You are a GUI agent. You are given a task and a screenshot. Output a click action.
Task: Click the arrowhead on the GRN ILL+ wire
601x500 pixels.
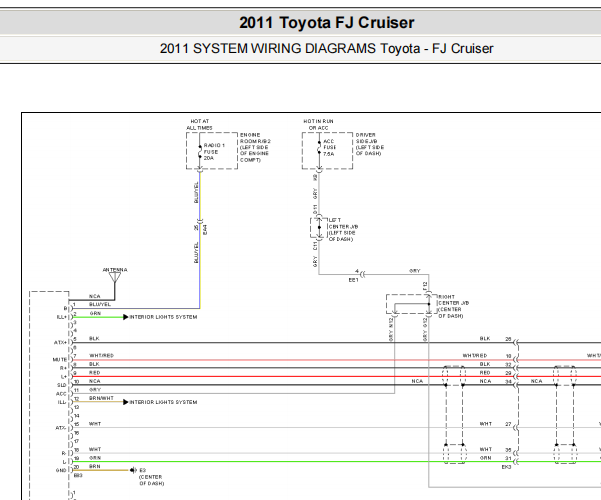126,317
